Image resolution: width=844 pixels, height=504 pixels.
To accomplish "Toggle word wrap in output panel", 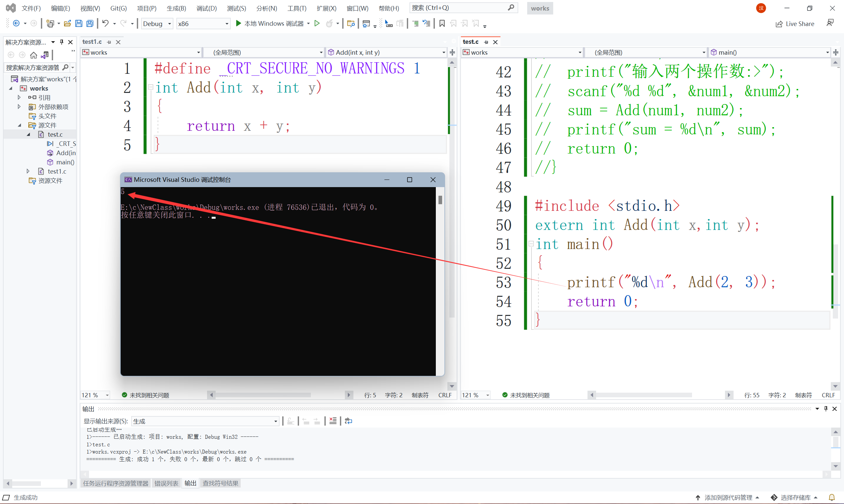I will coord(348,421).
